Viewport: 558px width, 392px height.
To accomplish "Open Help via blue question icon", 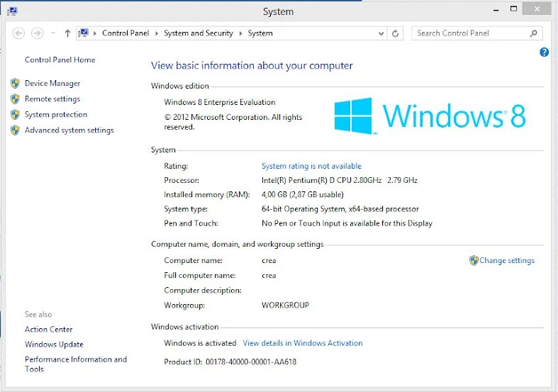I will coord(544,52).
